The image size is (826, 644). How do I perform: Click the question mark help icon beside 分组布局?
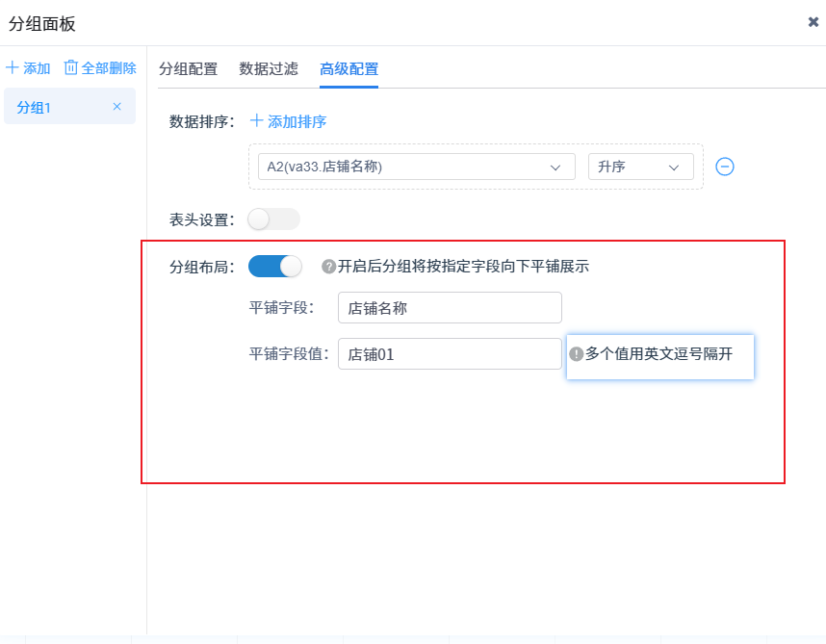328,267
